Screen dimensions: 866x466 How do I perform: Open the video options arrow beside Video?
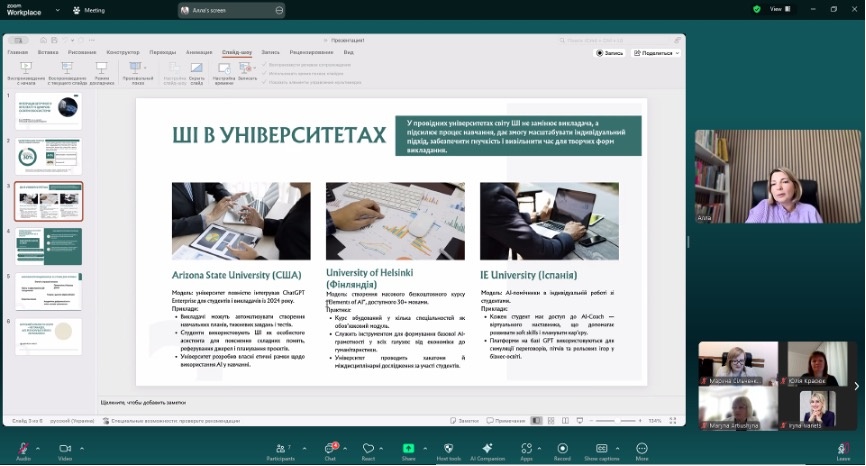[x=82, y=448]
